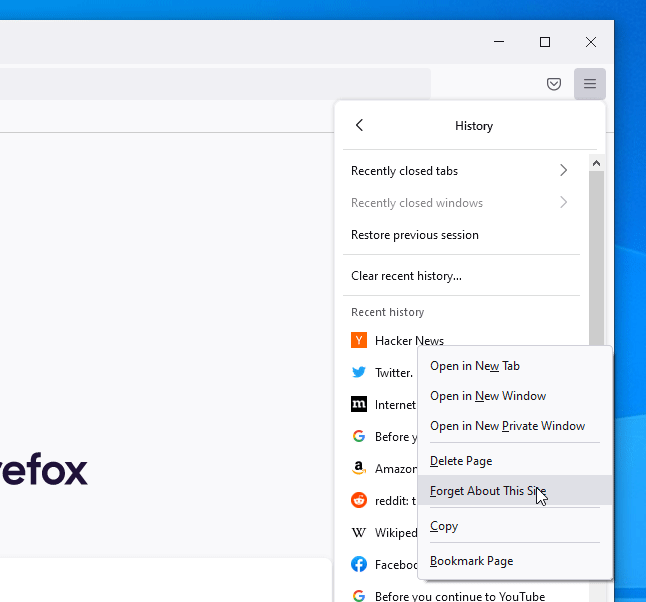Select Forget About This Site
The height and width of the screenshot is (602, 646).
point(488,491)
